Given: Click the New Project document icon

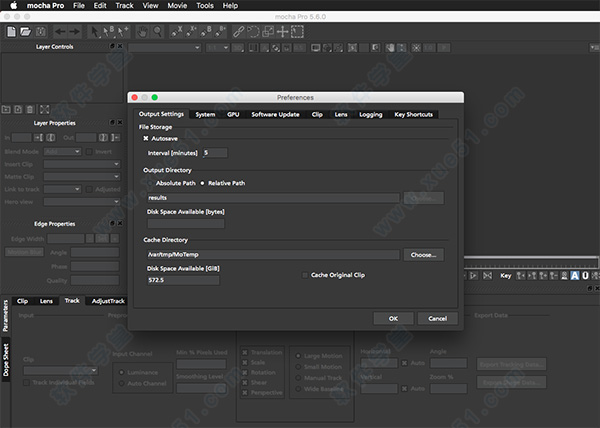Looking at the screenshot, I should tap(11, 32).
